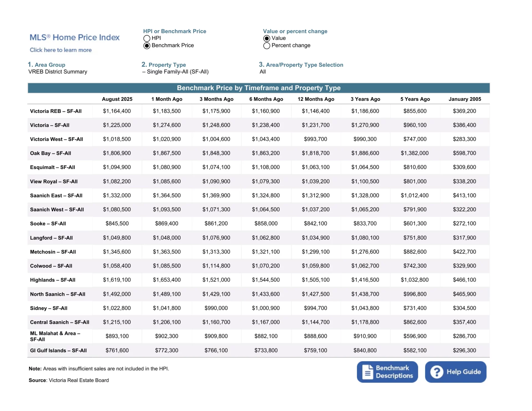
Task: Click the January 2005 column header
Action: (465, 99)
